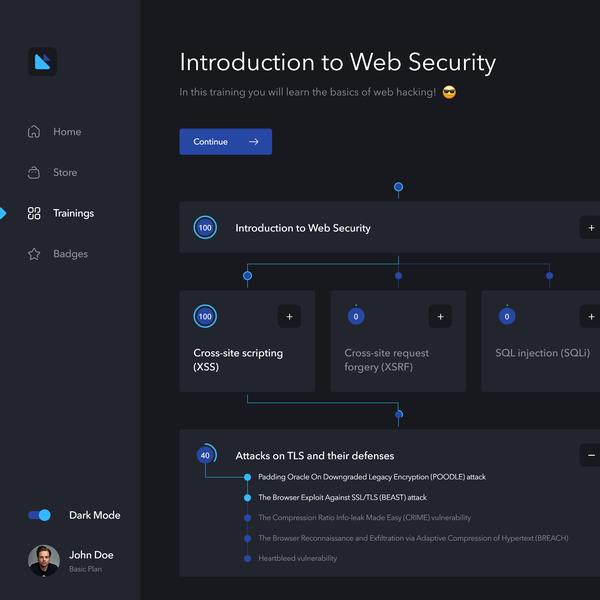Click the Cross-site request forgery (XSRF) title

click(x=386, y=360)
